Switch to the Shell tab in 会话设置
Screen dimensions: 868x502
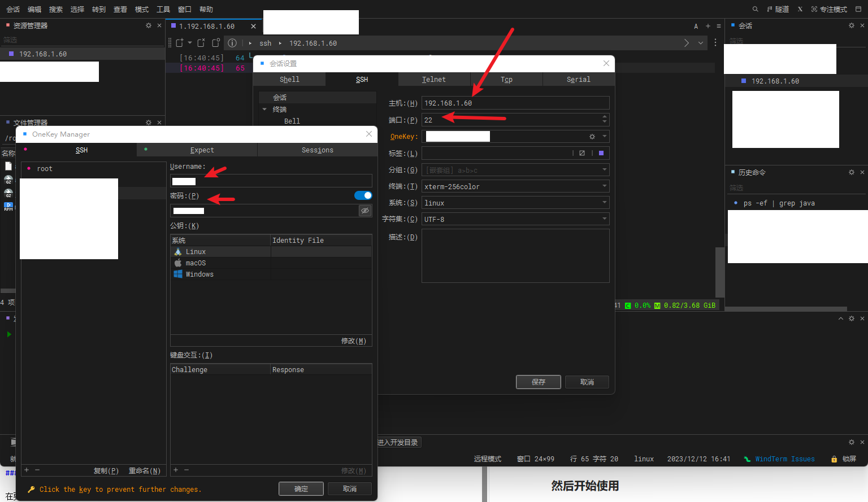[x=289, y=80]
